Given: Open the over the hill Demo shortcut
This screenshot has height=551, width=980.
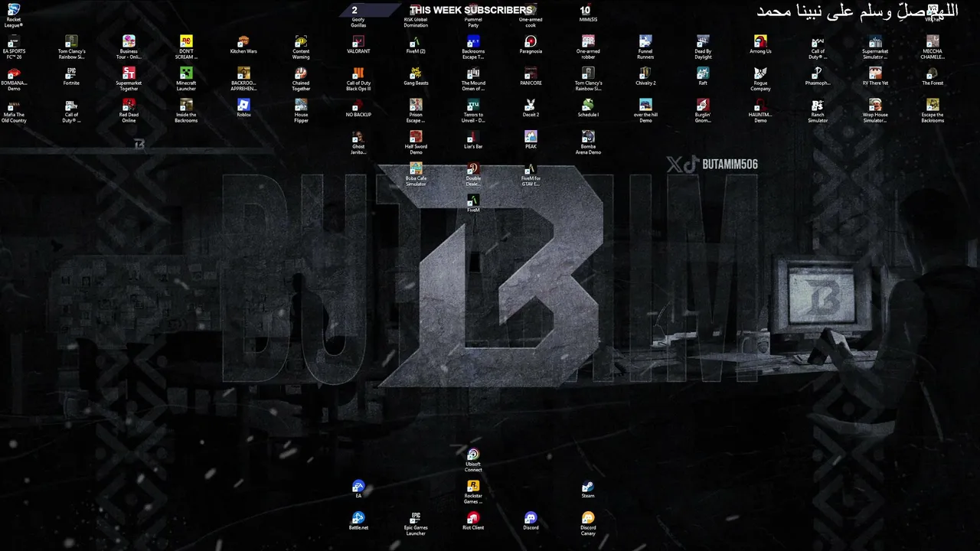Looking at the screenshot, I should (x=645, y=111).
